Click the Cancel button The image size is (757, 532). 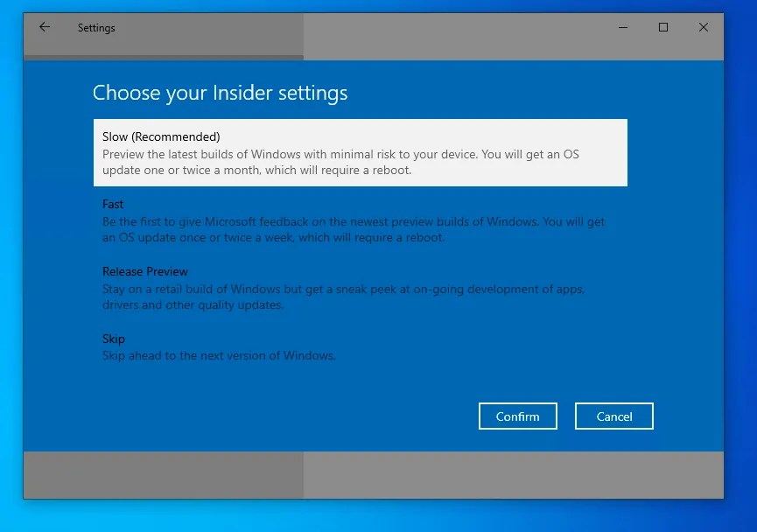pos(613,416)
